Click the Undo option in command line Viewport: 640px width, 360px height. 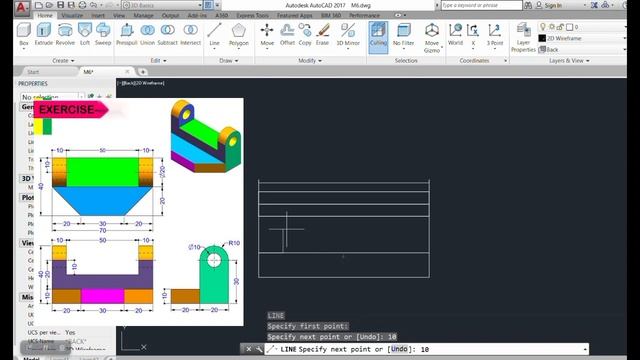coord(399,349)
